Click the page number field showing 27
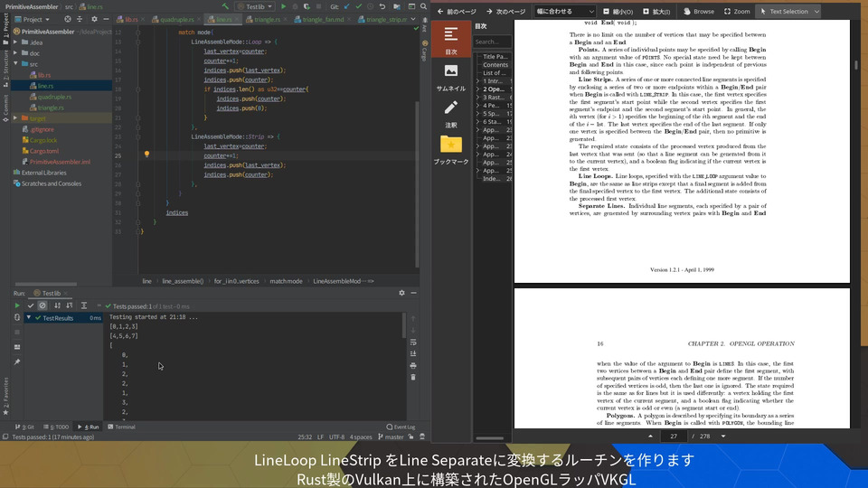This screenshot has height=488, width=868. 674,436
